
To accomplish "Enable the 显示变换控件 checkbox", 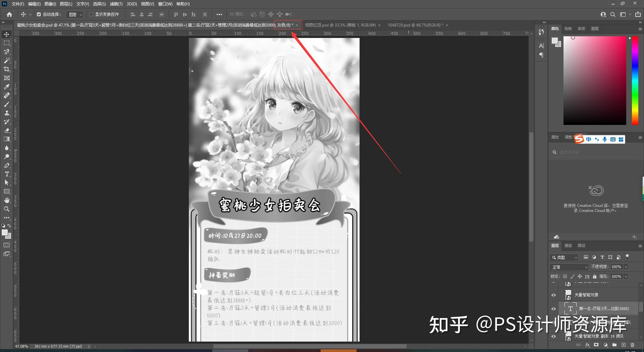I will (91, 14).
